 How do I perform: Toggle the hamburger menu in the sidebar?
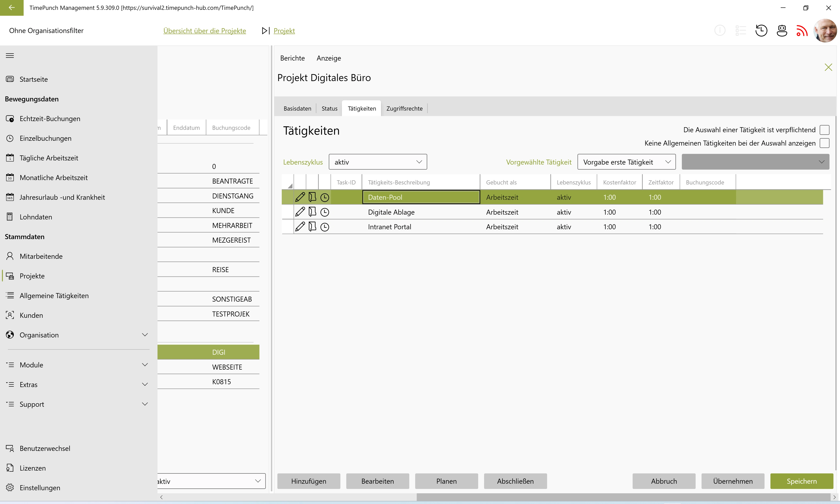10,55
